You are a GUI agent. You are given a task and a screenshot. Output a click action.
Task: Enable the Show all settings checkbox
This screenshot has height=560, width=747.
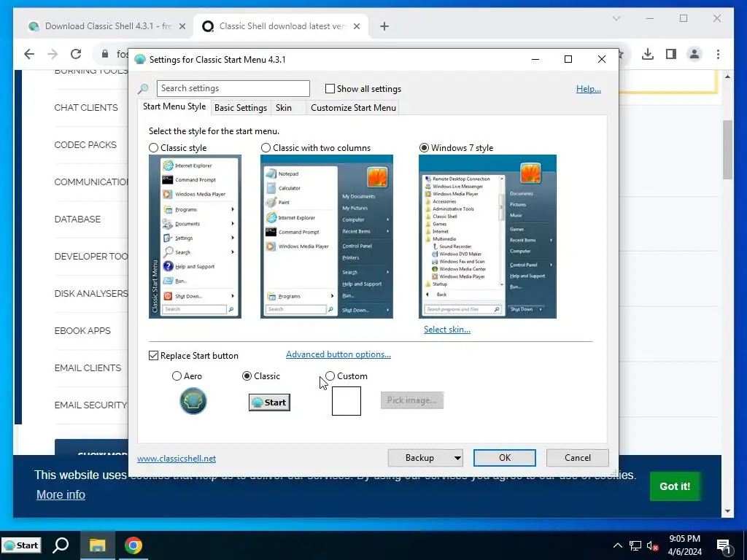[x=330, y=88]
